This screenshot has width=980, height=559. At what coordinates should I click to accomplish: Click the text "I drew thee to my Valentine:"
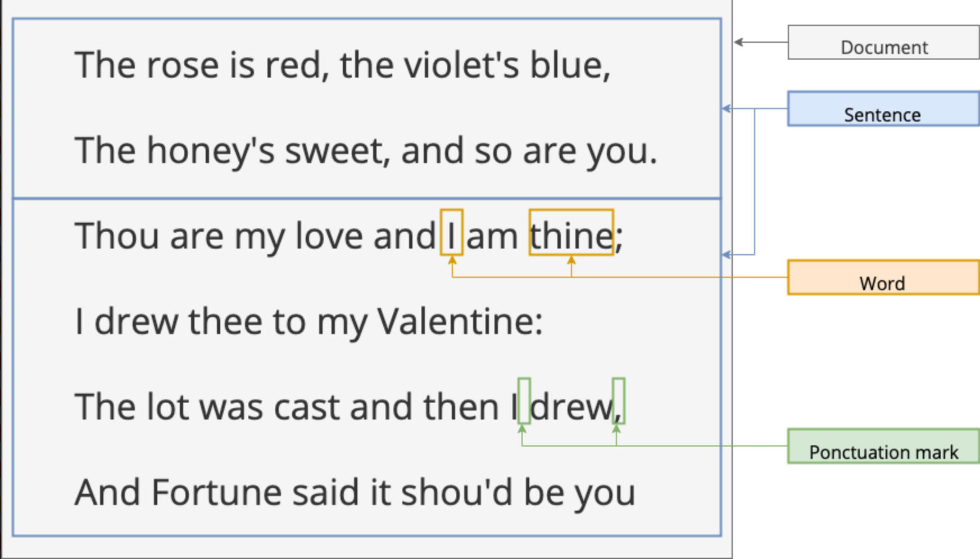click(x=308, y=322)
